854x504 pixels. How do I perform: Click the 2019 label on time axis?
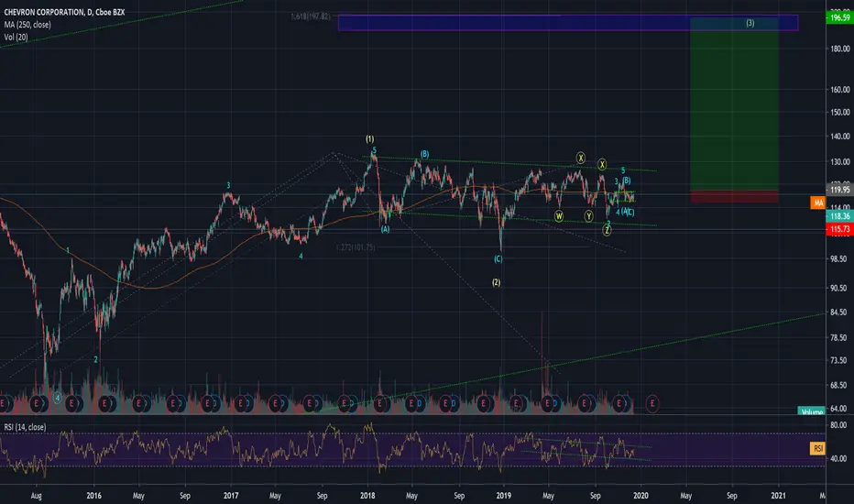point(504,496)
